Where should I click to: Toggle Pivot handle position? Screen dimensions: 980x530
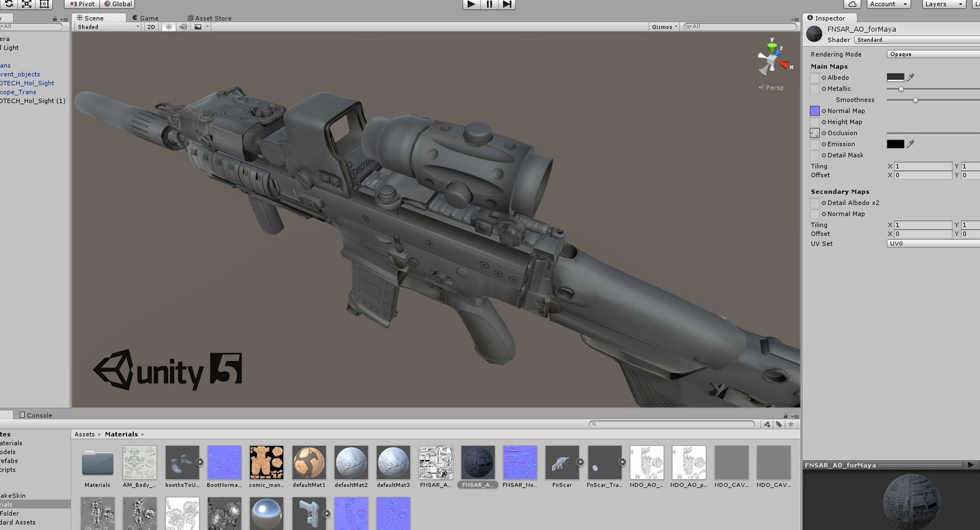coord(82,4)
